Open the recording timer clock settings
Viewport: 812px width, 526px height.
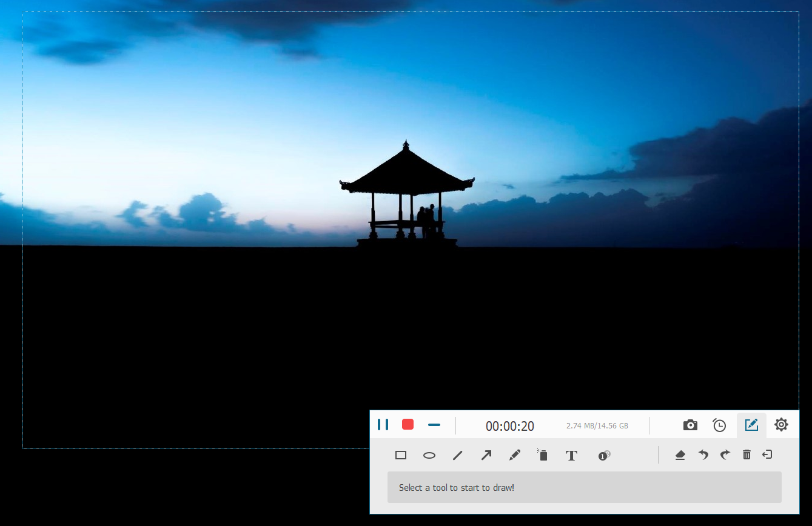pyautogui.click(x=719, y=425)
